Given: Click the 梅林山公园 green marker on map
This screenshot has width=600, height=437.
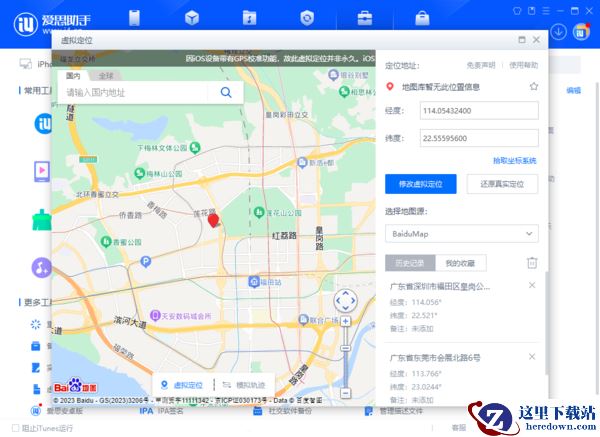Looking at the screenshot, I should coord(139,173).
